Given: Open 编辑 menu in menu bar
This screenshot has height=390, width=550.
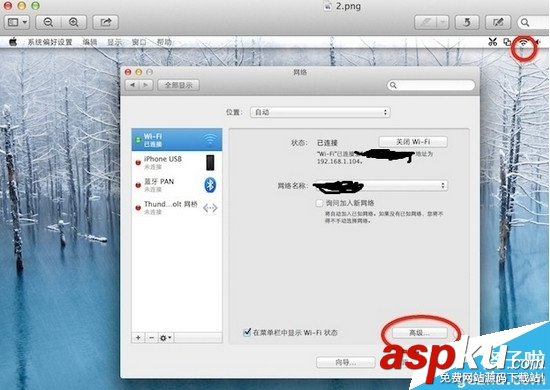Looking at the screenshot, I should (90, 42).
